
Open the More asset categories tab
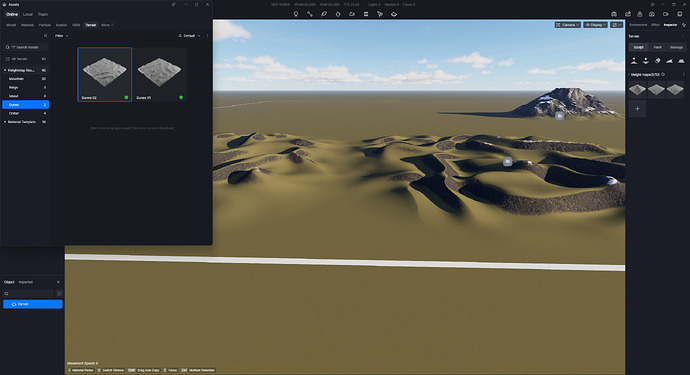(107, 25)
